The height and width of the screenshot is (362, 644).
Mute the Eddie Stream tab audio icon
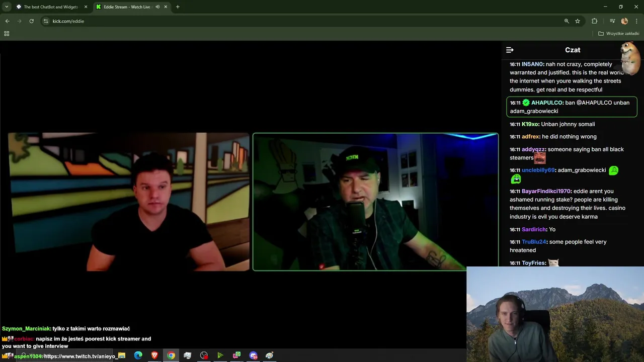pos(157,7)
